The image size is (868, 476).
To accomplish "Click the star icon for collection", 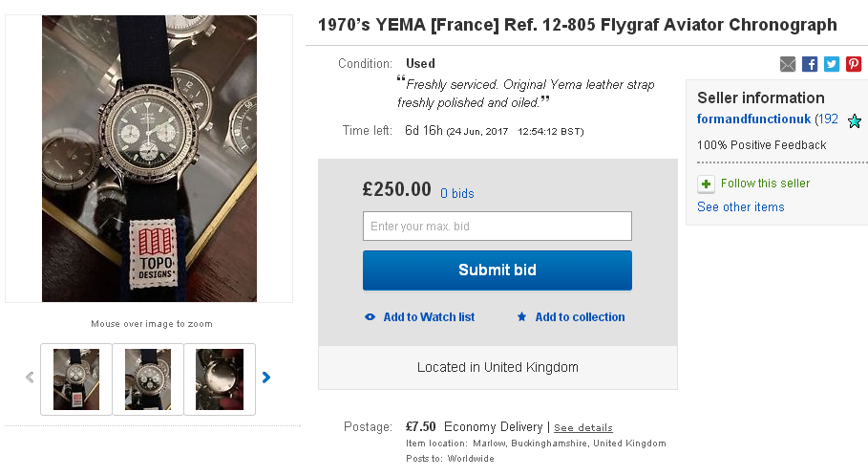I will 521,317.
